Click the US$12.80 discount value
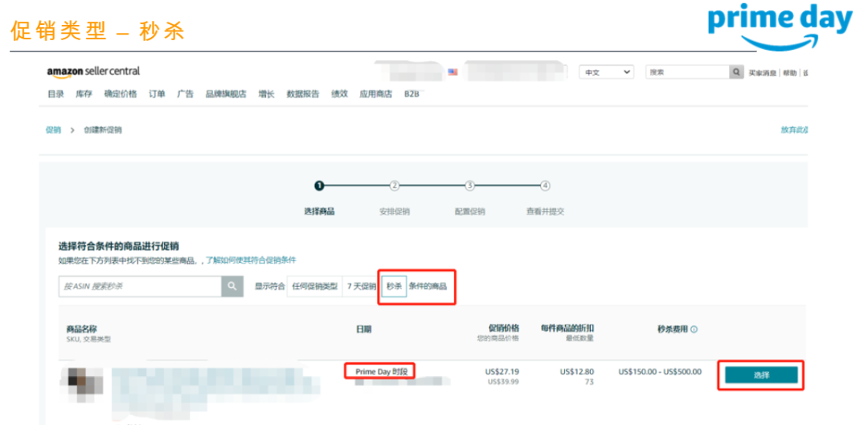 577,371
